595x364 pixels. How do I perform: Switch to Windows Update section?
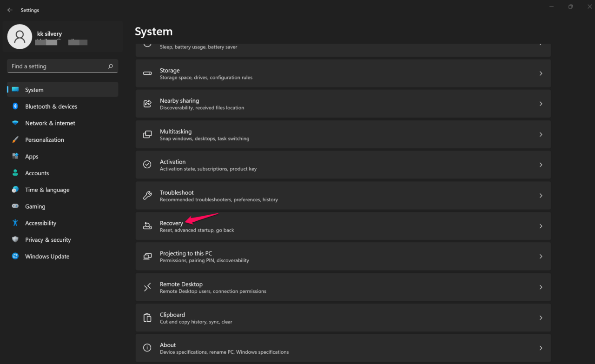coord(47,256)
